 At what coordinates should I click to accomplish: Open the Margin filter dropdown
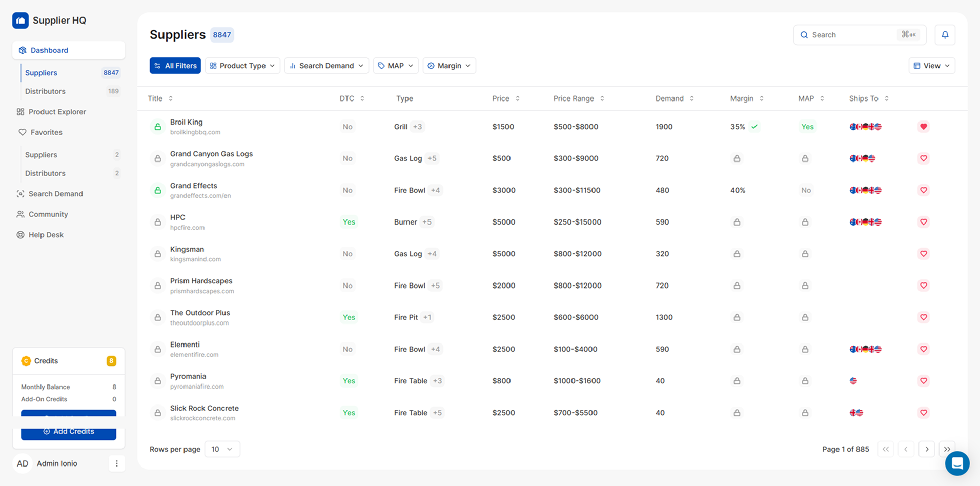pyautogui.click(x=449, y=66)
